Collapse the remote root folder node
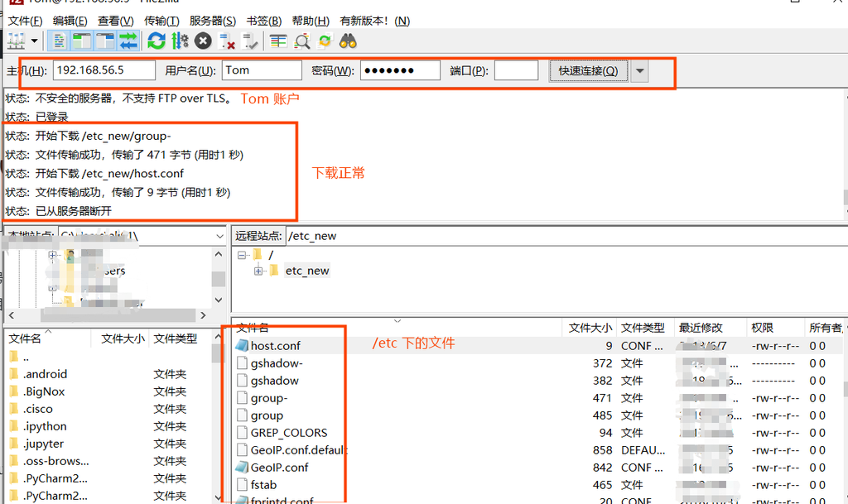 pyautogui.click(x=242, y=255)
